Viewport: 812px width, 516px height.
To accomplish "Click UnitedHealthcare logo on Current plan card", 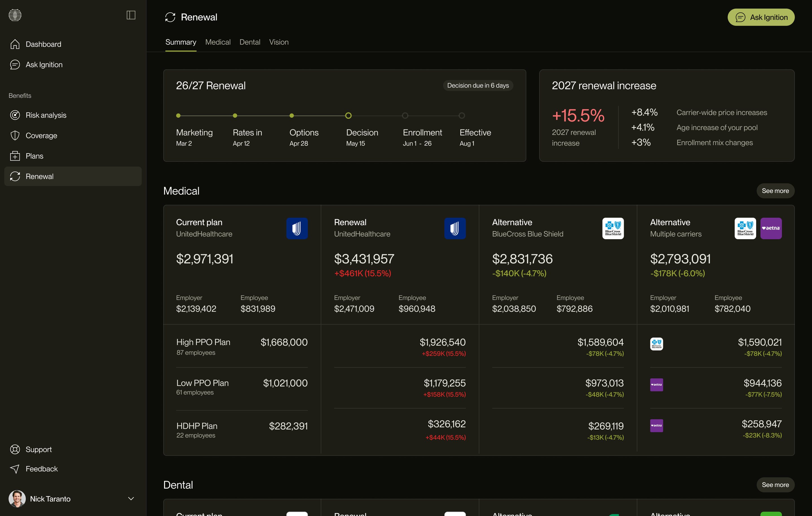I will point(297,229).
